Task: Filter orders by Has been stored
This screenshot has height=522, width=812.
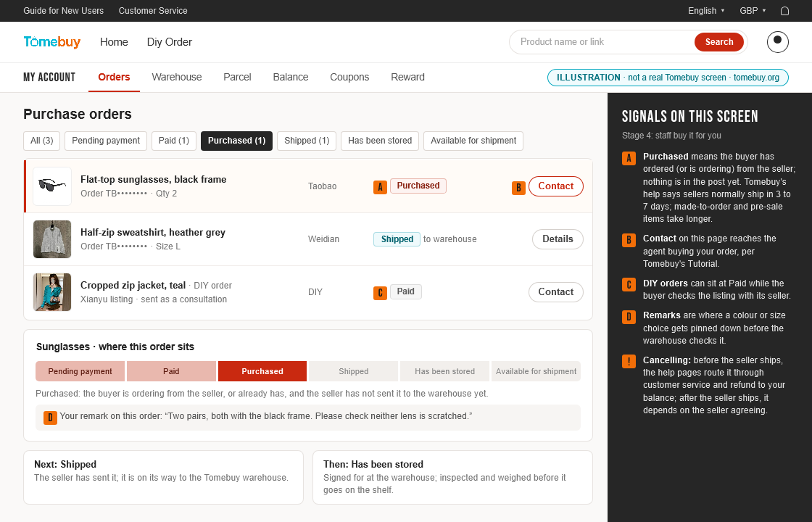Action: 380,141
